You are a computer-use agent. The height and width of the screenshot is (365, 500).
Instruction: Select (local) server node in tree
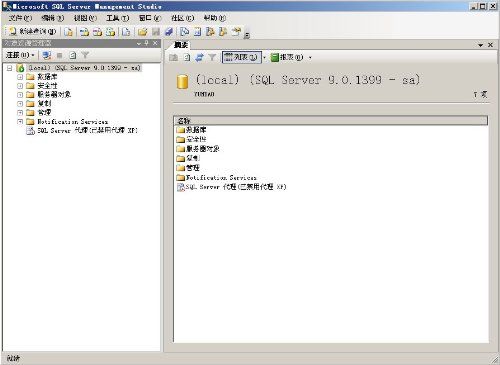point(84,68)
